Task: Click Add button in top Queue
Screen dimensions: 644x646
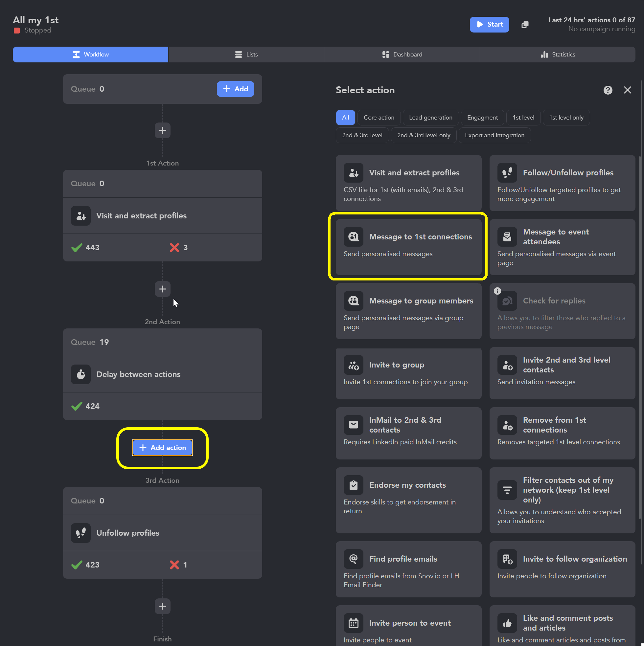Action: tap(235, 89)
